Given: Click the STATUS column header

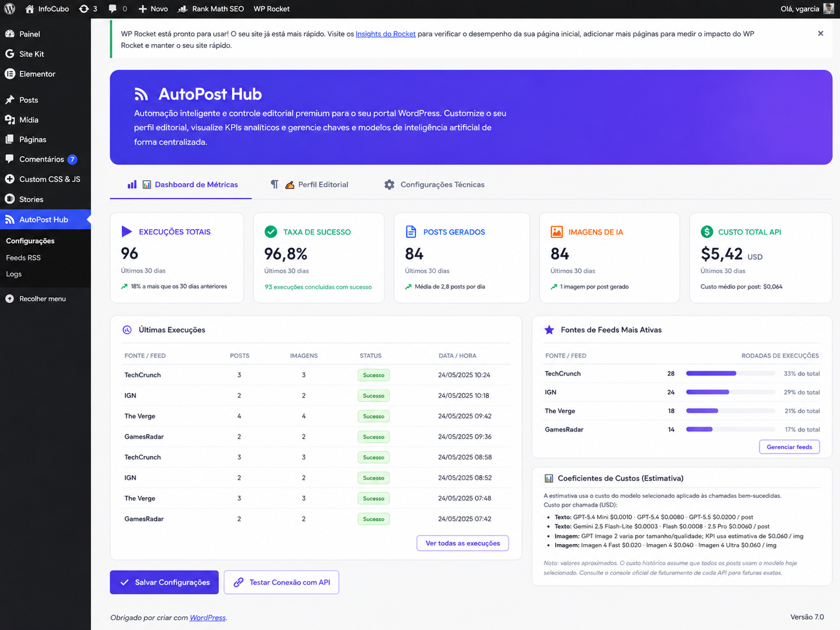Looking at the screenshot, I should coord(371,356).
